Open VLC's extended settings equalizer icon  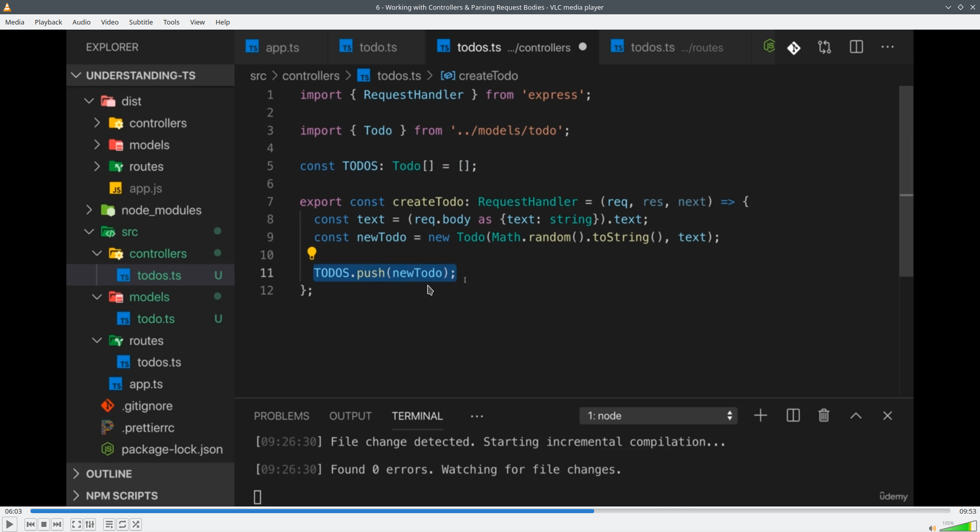89,524
